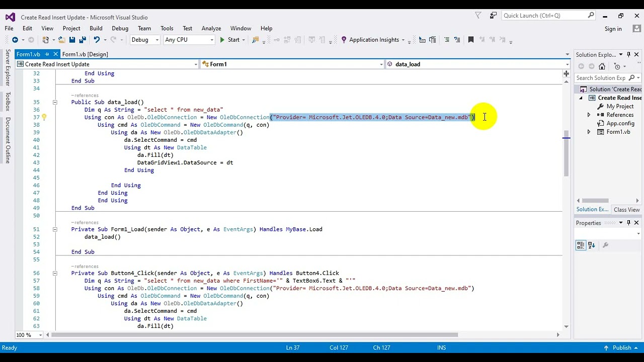This screenshot has width=644, height=362.
Task: Click the feedback icon in the title bar
Action: point(494,16)
